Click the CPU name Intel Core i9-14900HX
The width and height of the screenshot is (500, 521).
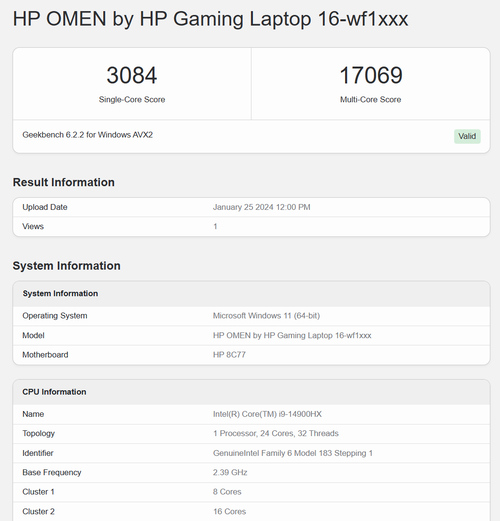click(267, 414)
